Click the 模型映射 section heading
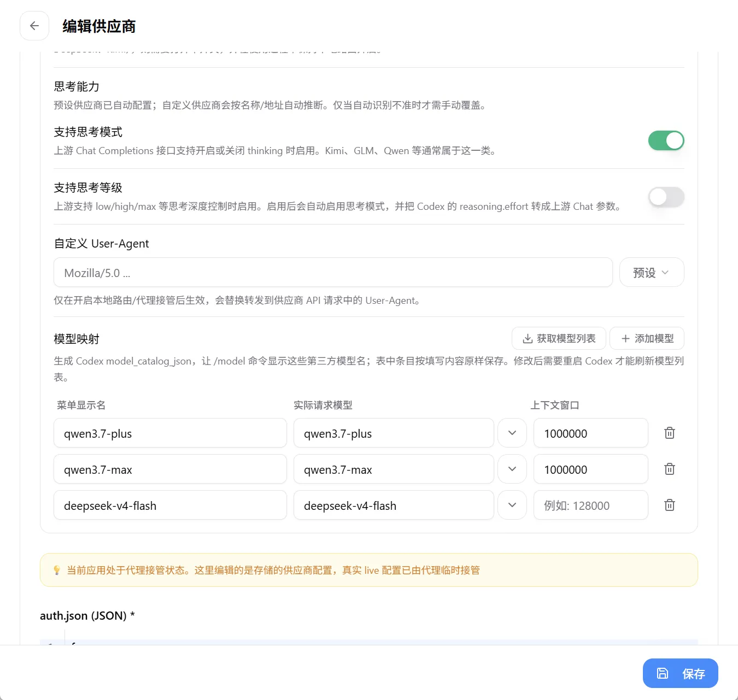The image size is (738, 700). (77, 339)
